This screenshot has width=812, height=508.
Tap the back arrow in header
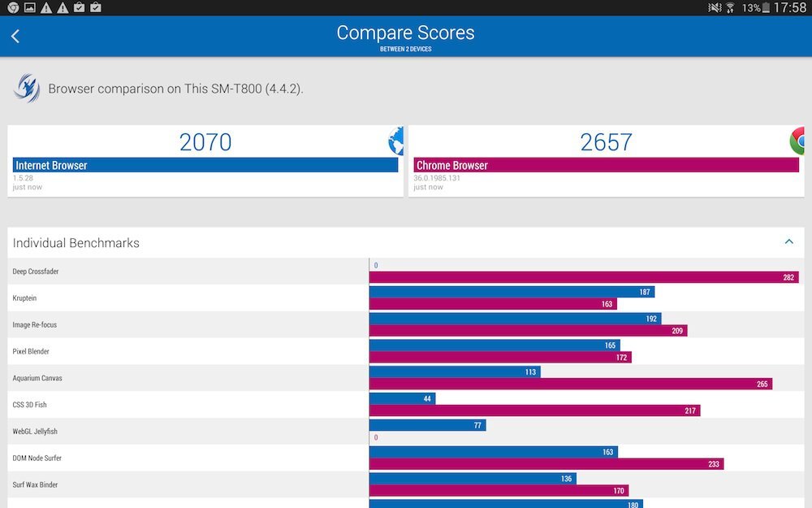click(x=15, y=36)
